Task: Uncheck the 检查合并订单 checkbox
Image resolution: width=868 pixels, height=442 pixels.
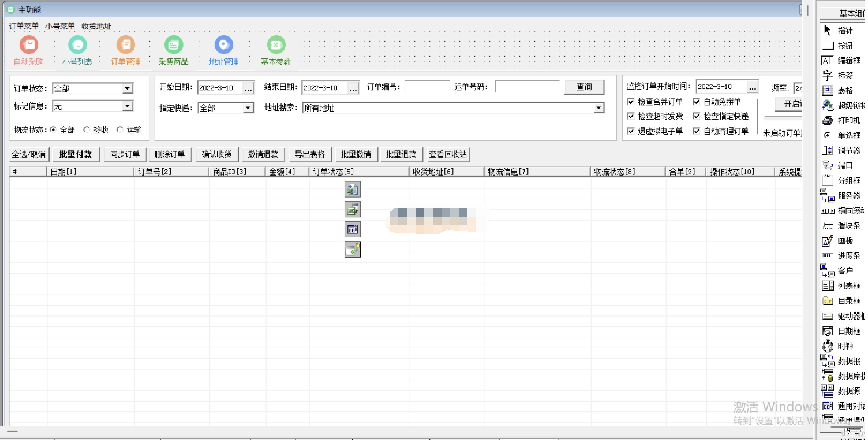Action: (631, 101)
